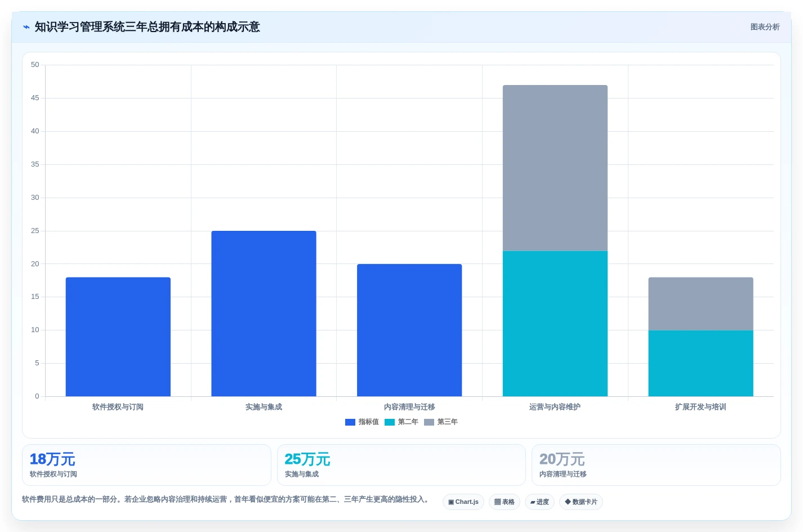This screenshot has height=532, width=803.
Task: Click the lightning icon beside the chart title
Action: (26, 27)
